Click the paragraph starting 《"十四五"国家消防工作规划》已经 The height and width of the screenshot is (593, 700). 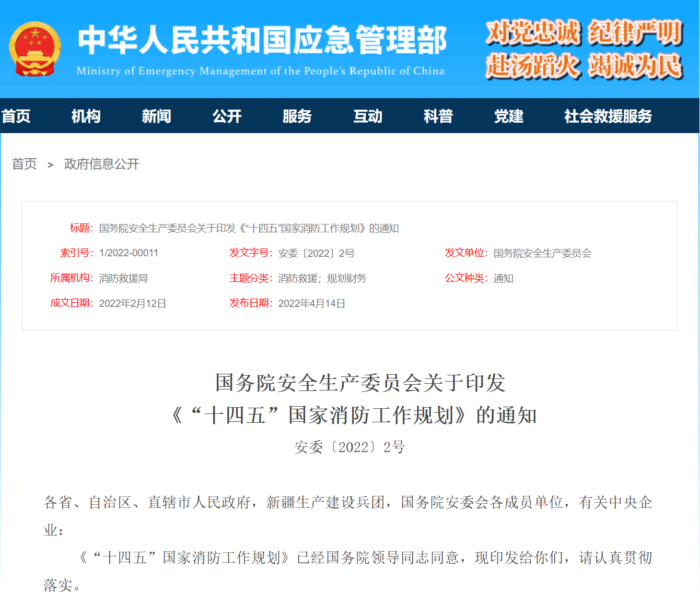(x=348, y=571)
